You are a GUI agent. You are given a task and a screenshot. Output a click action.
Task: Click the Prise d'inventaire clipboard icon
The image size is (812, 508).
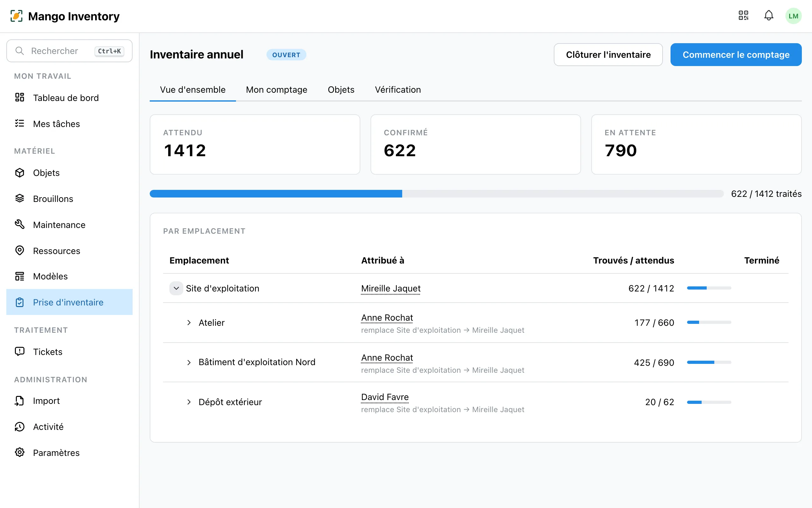click(x=20, y=302)
